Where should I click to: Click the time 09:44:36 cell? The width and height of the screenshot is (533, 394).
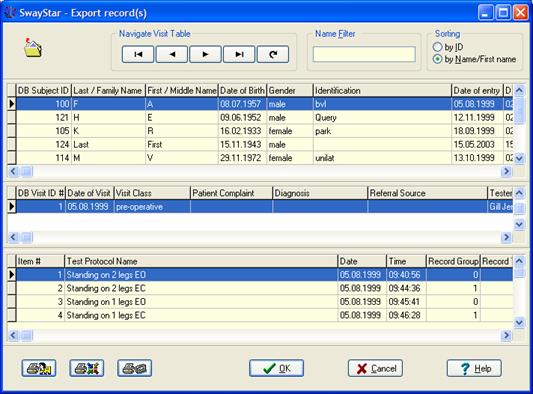[406, 288]
